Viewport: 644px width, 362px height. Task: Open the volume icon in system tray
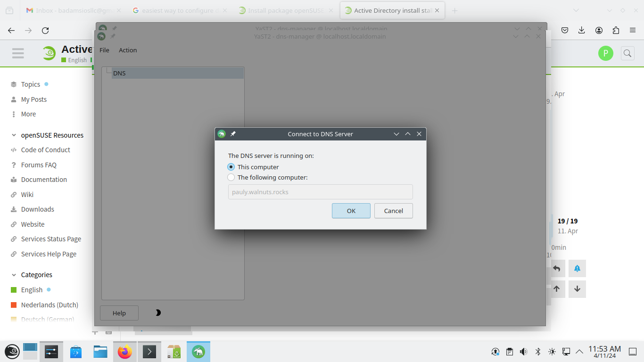pyautogui.click(x=523, y=352)
